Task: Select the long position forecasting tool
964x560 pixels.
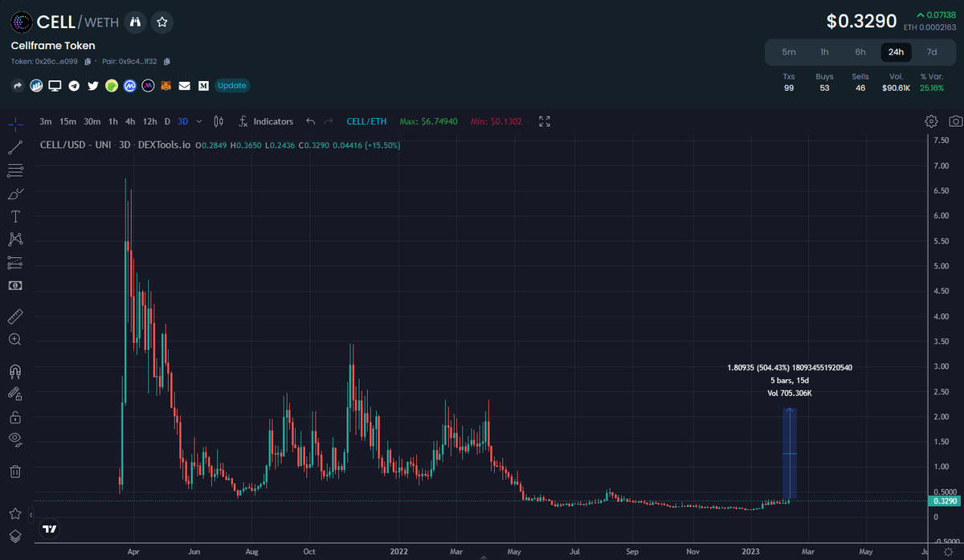Action: [x=15, y=263]
